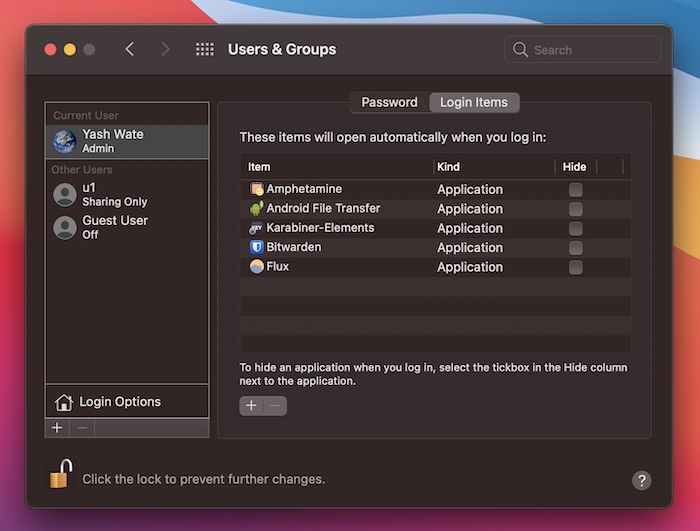Click the Search field

point(584,49)
